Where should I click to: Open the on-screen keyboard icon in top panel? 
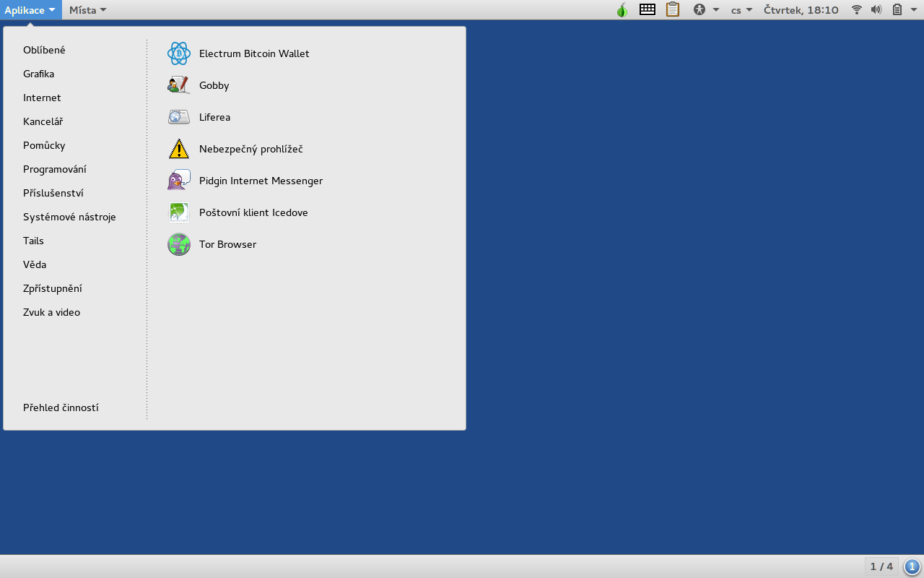coord(648,9)
